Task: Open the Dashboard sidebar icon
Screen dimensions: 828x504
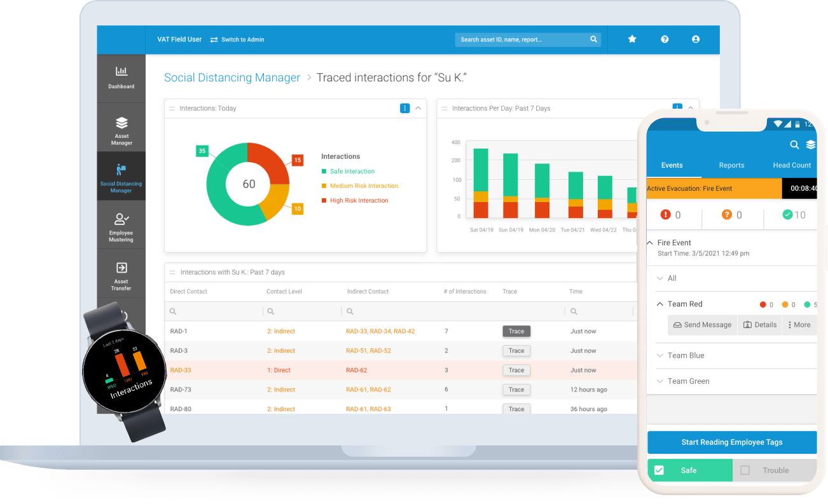Action: click(x=121, y=77)
